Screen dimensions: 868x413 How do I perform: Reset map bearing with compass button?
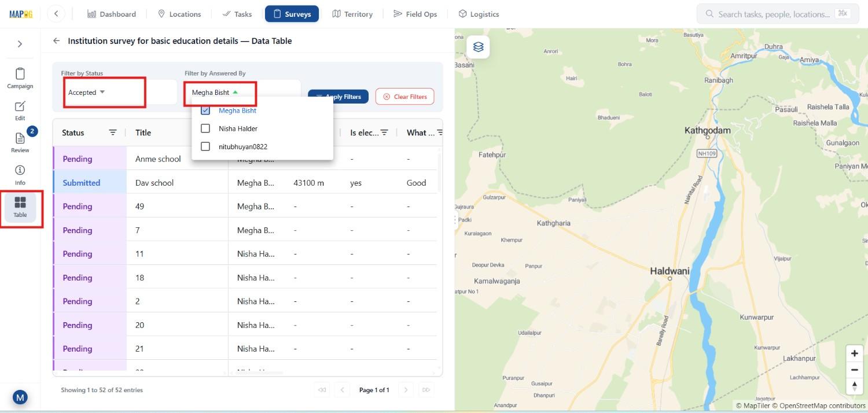coord(854,386)
